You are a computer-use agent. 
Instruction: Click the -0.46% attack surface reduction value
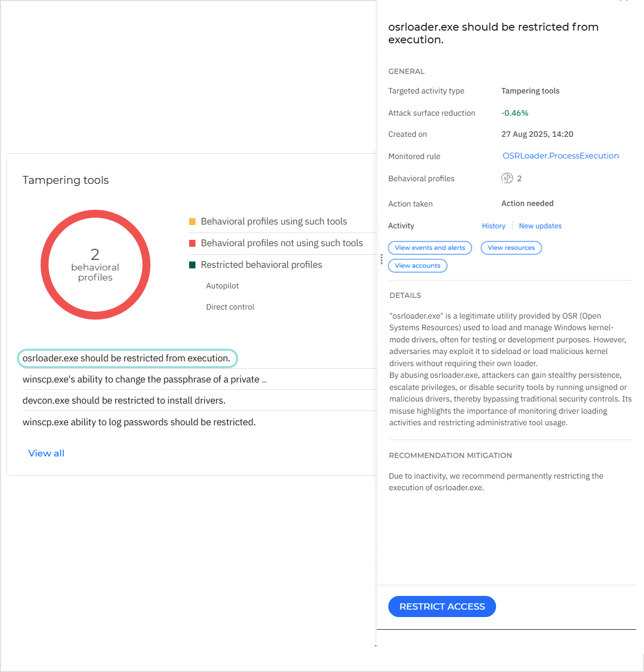(x=515, y=113)
